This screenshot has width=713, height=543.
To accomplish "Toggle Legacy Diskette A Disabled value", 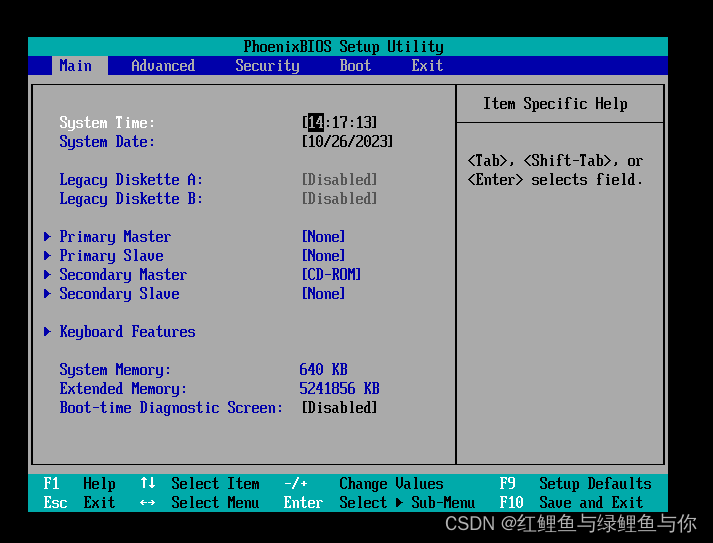I will [339, 180].
